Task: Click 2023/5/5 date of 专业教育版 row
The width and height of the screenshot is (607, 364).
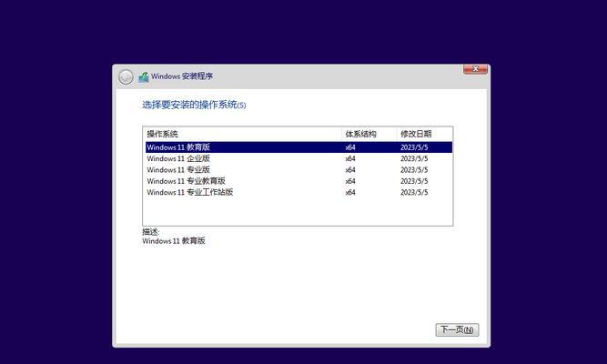Action: [x=414, y=181]
